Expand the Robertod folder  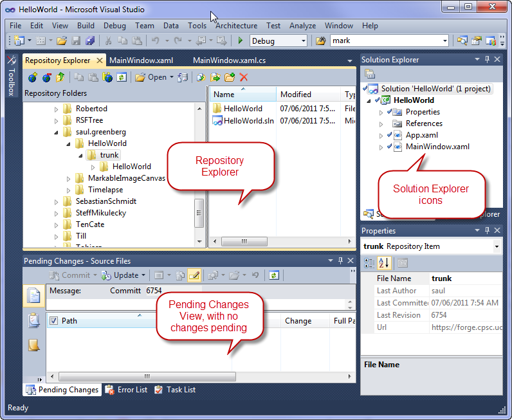coord(56,109)
